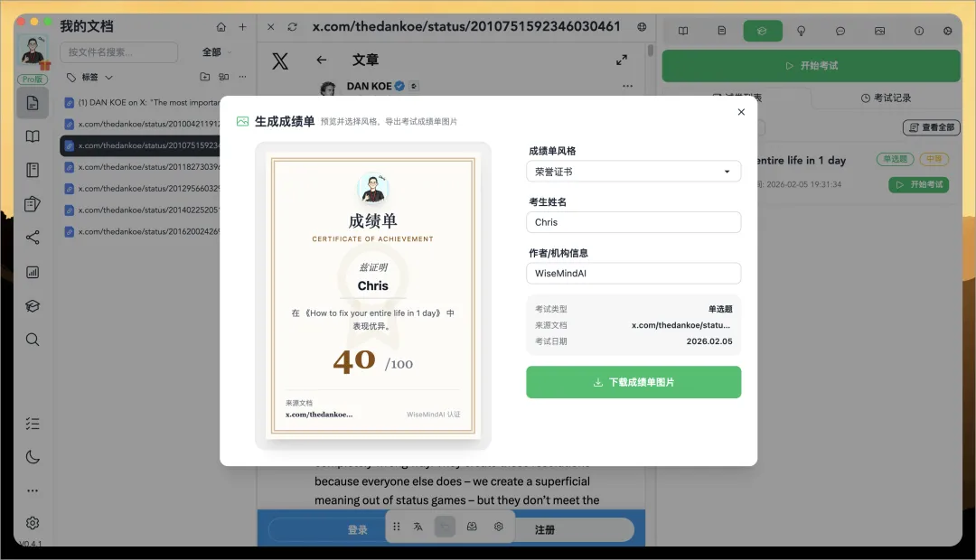Open the chat panel icon in the right toolbar
This screenshot has width=976, height=560.
pyautogui.click(x=840, y=30)
